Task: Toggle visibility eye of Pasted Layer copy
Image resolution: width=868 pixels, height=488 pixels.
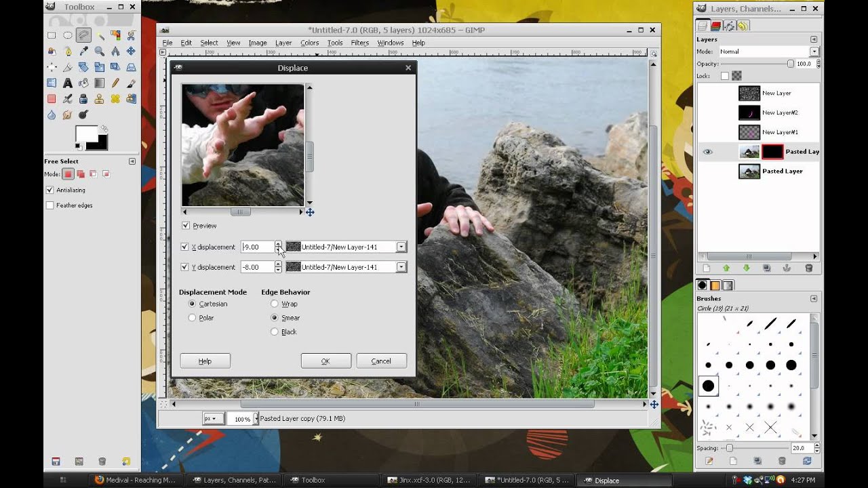Action: pyautogui.click(x=707, y=152)
